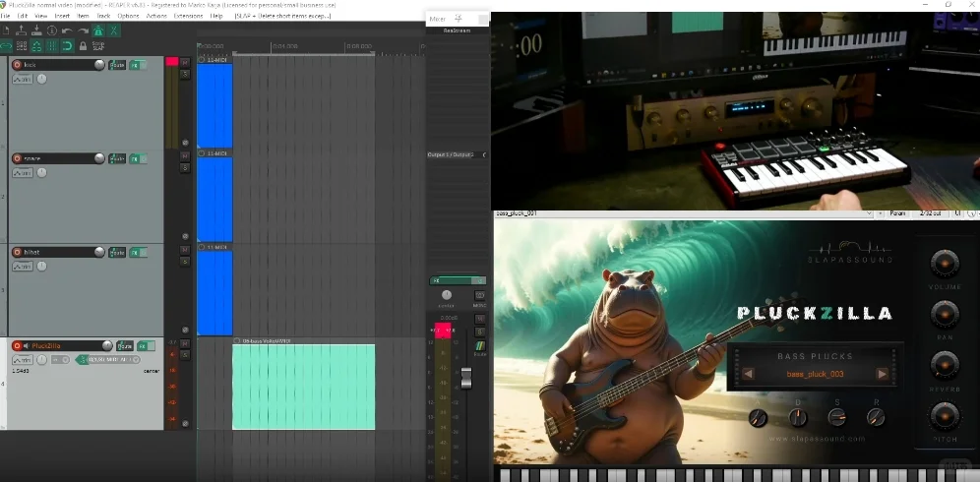The height and width of the screenshot is (482, 980).
Task: Click the kick track volume knob
Action: [99, 65]
